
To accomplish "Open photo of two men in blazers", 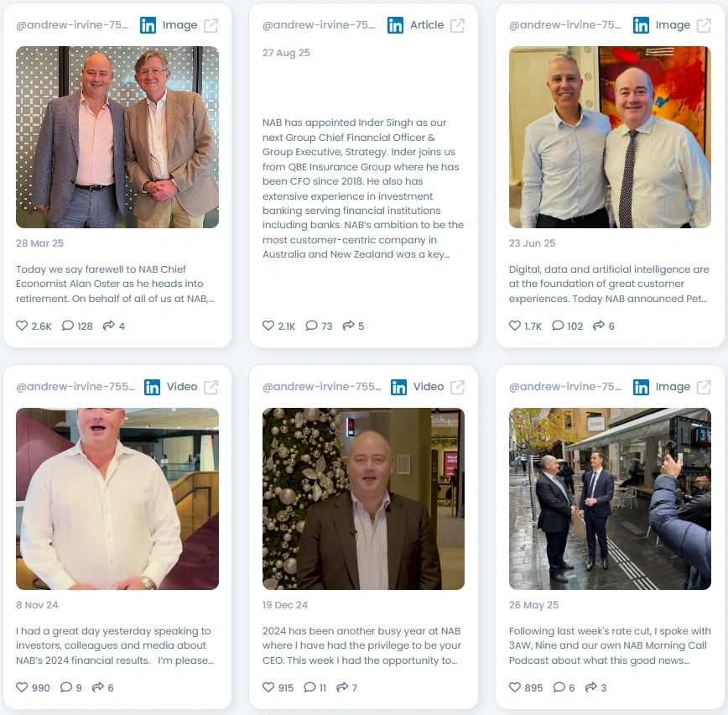I will point(117,137).
